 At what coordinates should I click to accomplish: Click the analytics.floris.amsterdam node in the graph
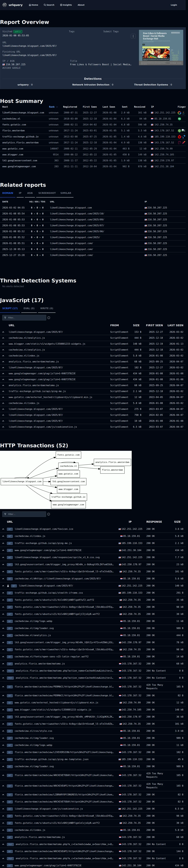[112, 462]
